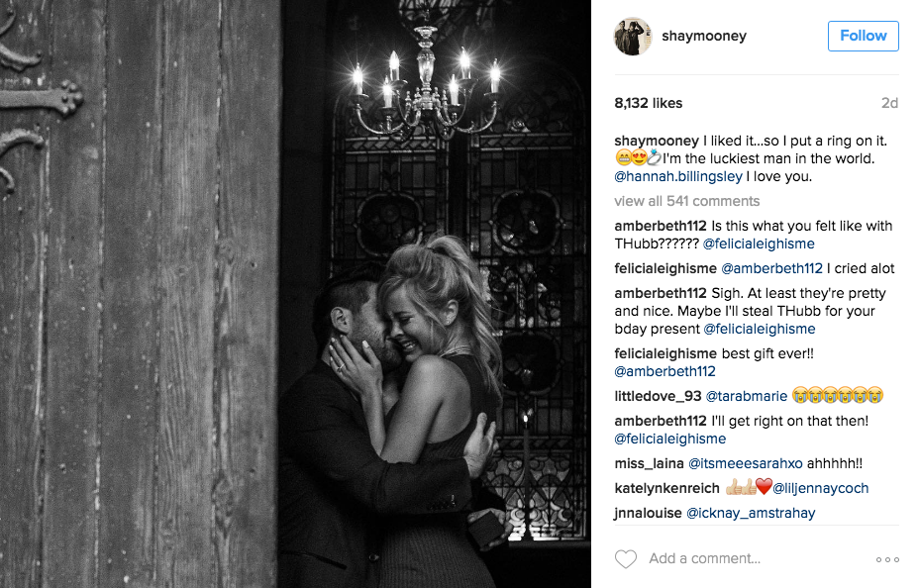The width and height of the screenshot is (919, 588).
Task: Expand view all 541 comments
Action: pyautogui.click(x=687, y=201)
